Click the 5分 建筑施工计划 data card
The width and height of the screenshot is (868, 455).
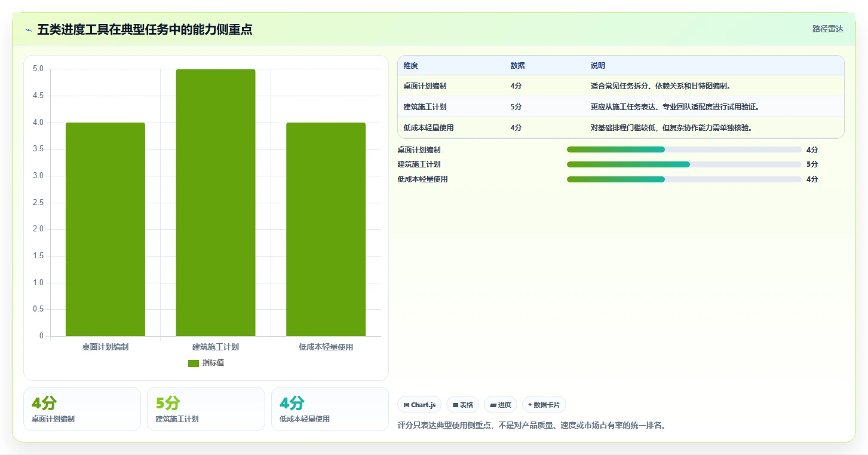coord(206,409)
